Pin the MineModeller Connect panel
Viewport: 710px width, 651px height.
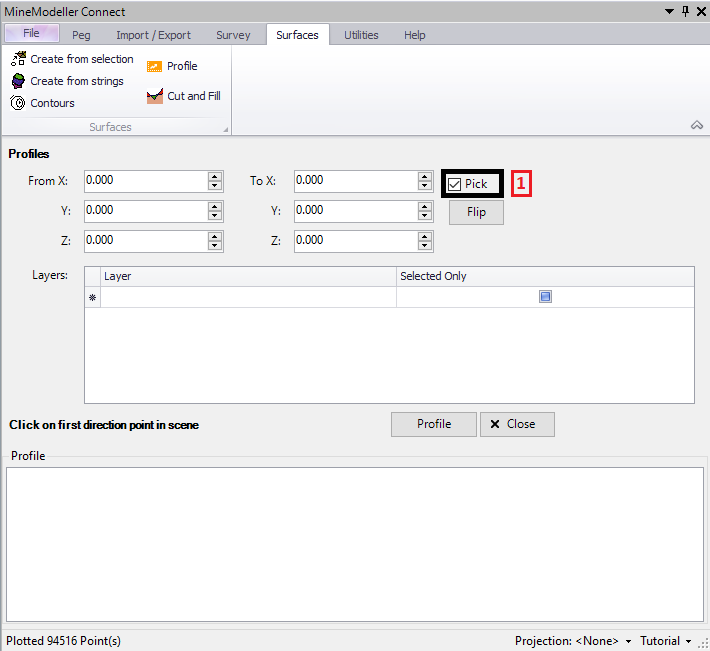(685, 11)
